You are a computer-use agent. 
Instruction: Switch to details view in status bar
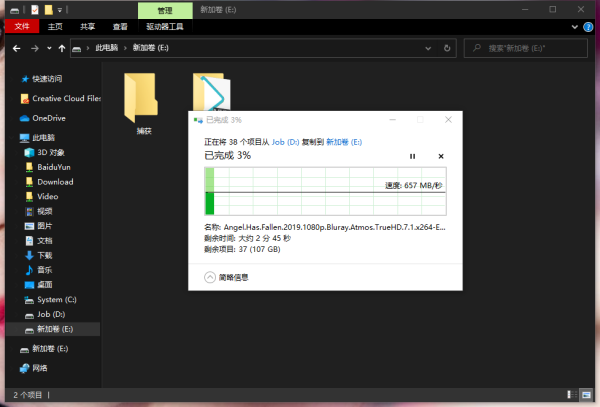pyautogui.click(x=572, y=394)
